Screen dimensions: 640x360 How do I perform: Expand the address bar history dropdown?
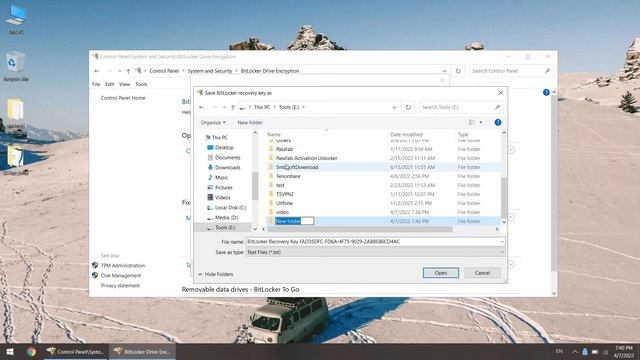pos(394,107)
